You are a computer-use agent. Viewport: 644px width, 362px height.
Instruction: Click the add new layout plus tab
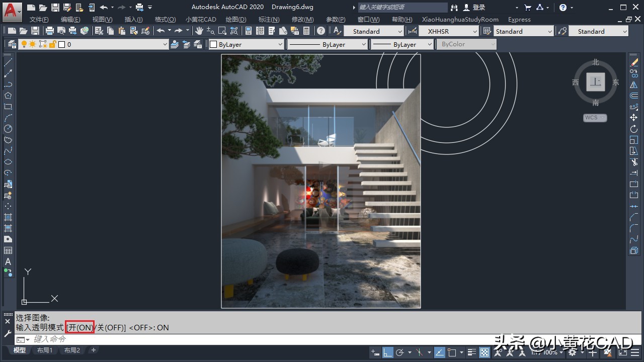93,350
